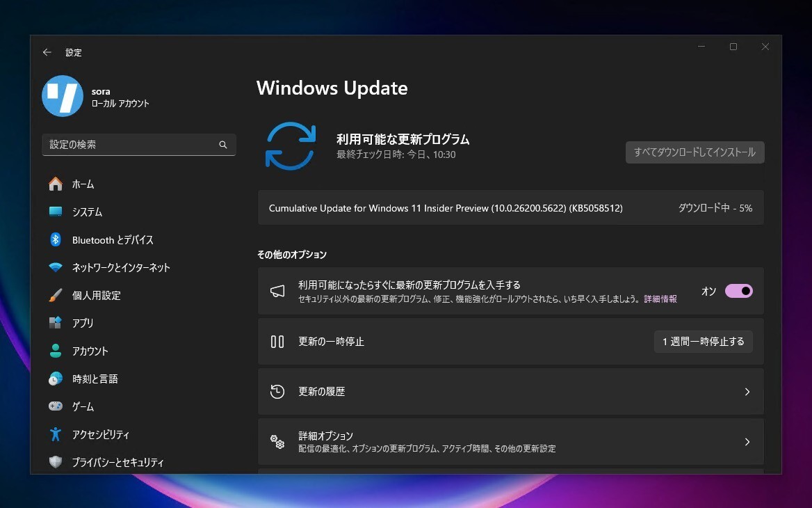
Task: Open アカウント section label
Action: pyautogui.click(x=90, y=351)
